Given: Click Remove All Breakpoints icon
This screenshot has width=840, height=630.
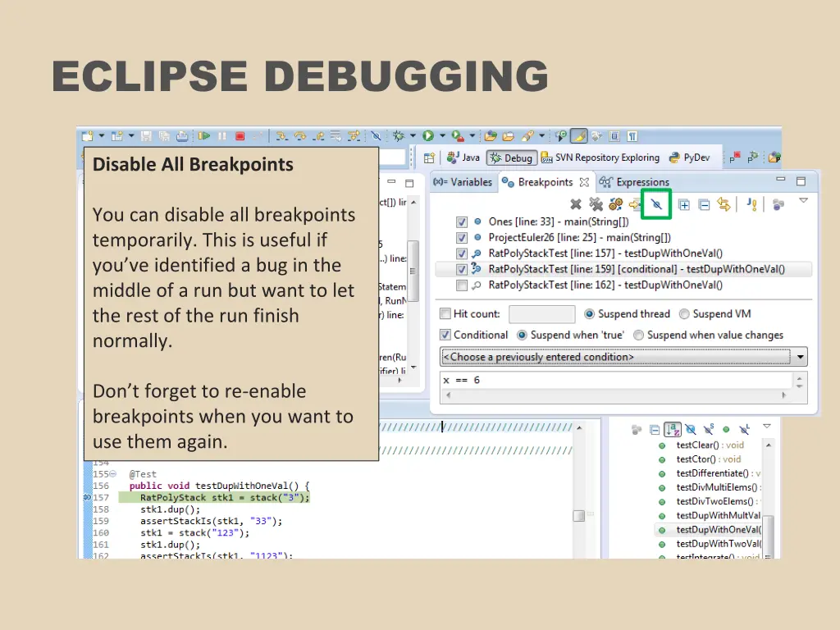Looking at the screenshot, I should point(595,202).
